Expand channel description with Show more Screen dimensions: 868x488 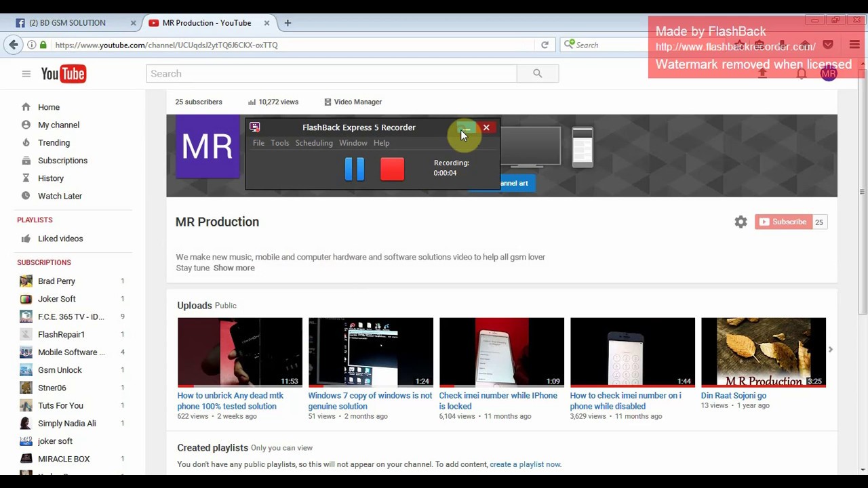(x=234, y=268)
